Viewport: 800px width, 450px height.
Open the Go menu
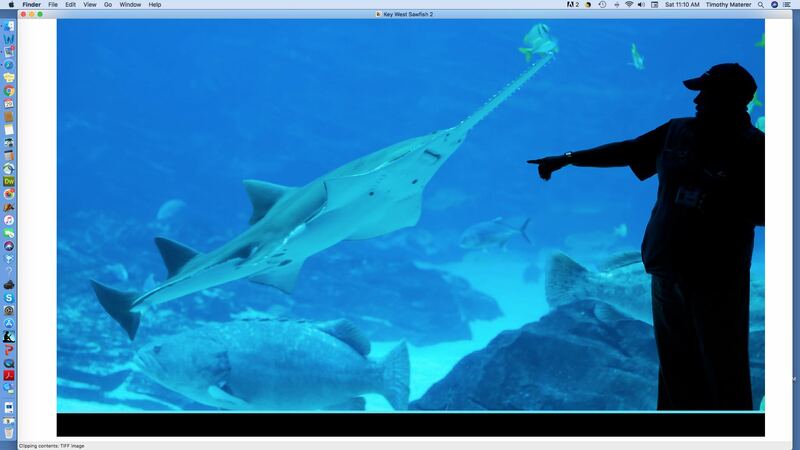click(x=108, y=5)
